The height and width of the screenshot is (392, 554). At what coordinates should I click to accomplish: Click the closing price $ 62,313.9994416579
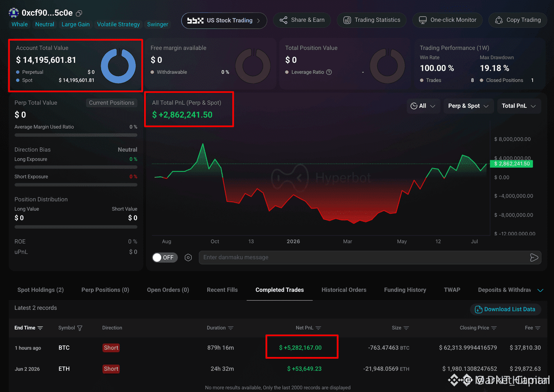[468, 348]
